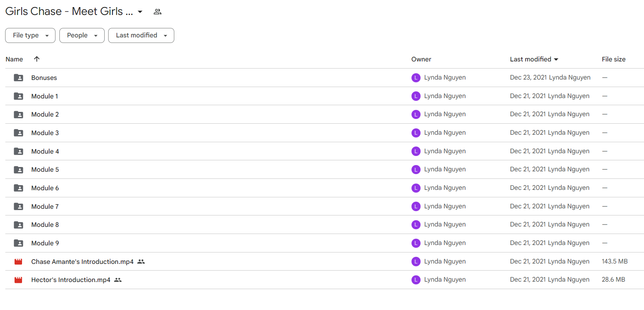Click the Module 2 folder icon
The image size is (644, 310).
click(18, 114)
